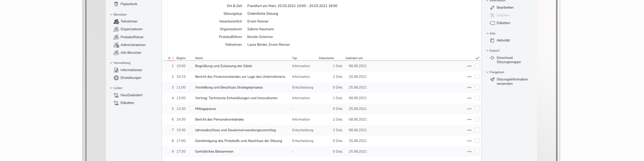Click the Einstellungen gear icon
Screen dimensions: 644x161
click(116, 78)
